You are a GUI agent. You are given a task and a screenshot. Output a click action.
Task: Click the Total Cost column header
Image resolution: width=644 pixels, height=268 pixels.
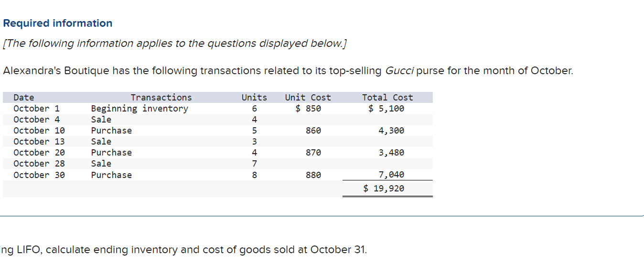click(x=387, y=98)
